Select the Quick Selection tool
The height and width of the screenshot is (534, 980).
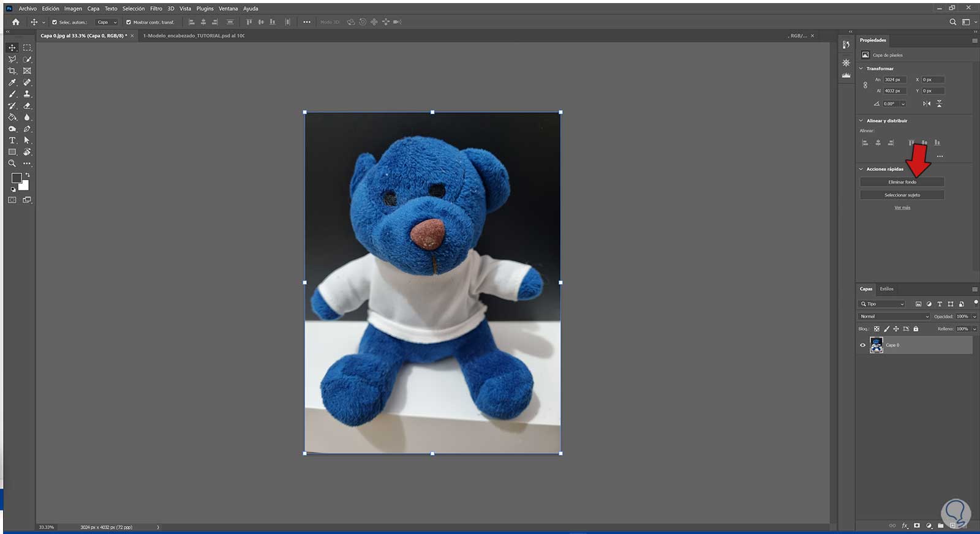[27, 59]
